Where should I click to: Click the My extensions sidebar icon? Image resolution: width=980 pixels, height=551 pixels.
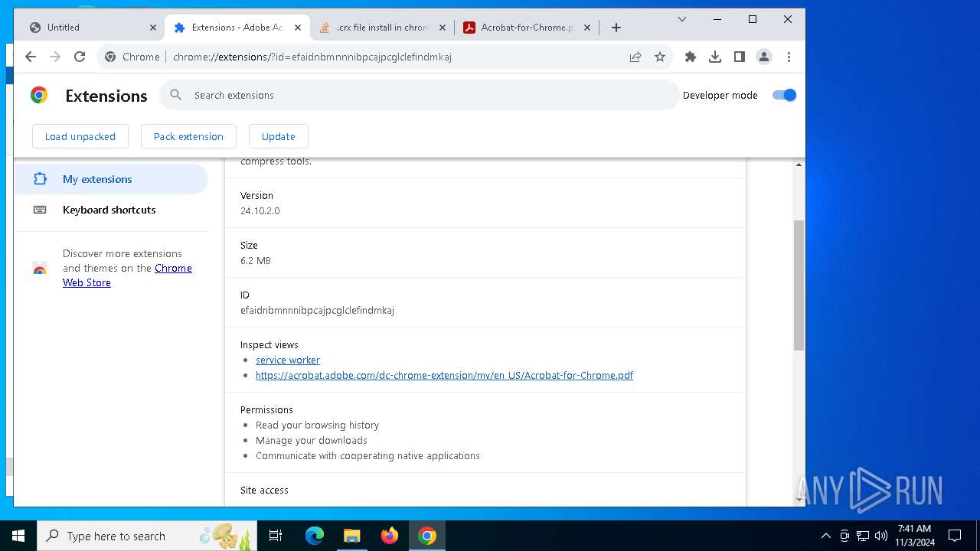click(40, 179)
